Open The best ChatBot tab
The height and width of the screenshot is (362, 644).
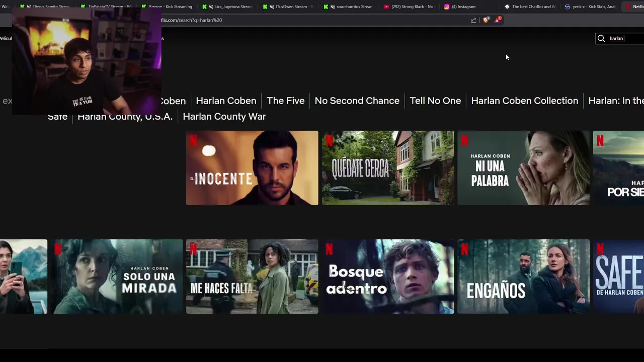point(531,7)
